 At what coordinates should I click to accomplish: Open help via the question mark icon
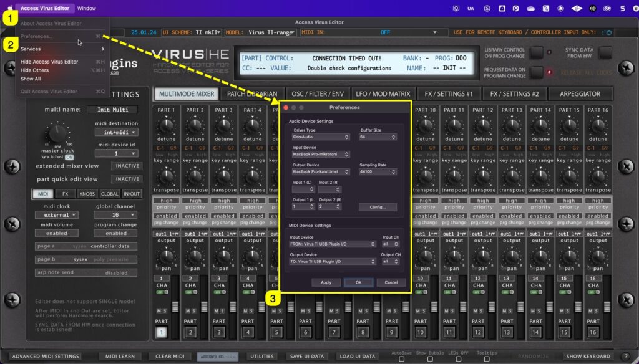[x=627, y=356]
